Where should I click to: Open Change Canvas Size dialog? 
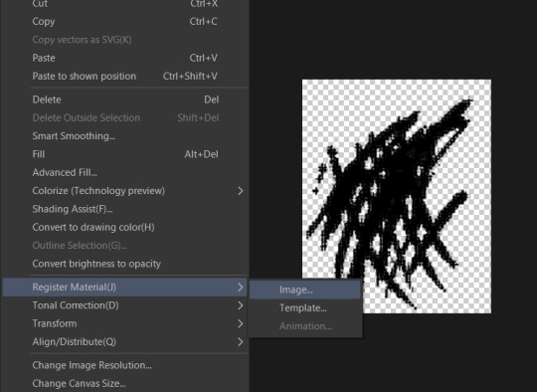point(124,383)
